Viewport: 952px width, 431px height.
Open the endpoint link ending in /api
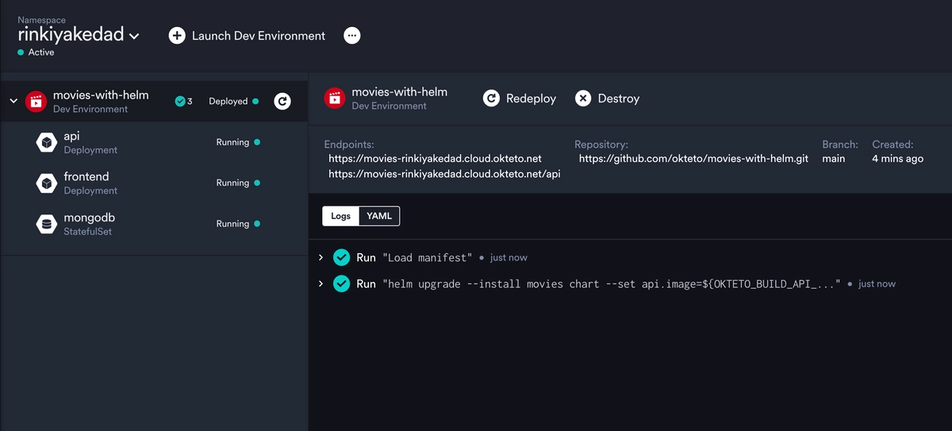[x=444, y=174]
